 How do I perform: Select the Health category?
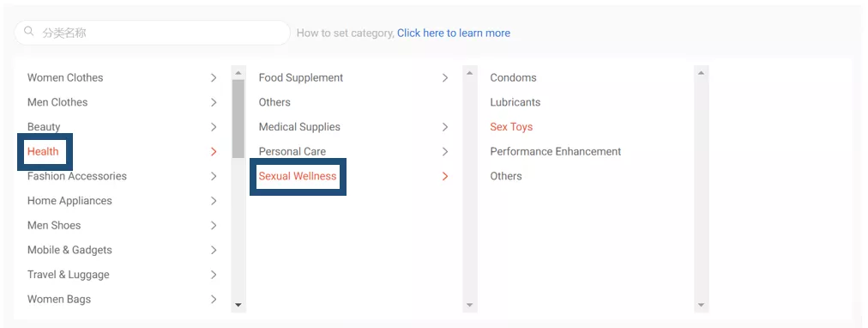43,151
